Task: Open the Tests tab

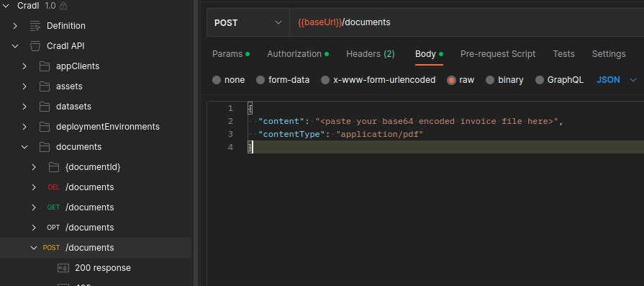Action: coord(563,54)
